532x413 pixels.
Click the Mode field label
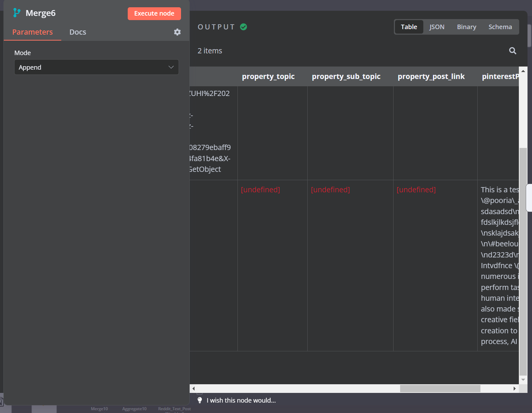coord(22,53)
